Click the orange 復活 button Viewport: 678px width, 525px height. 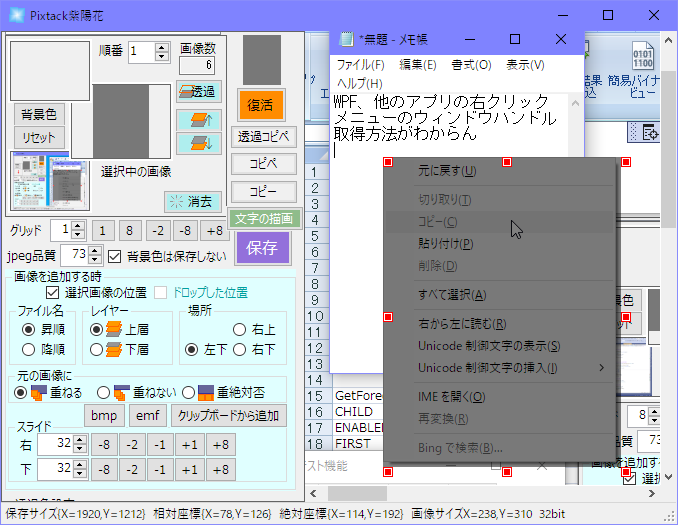point(260,105)
